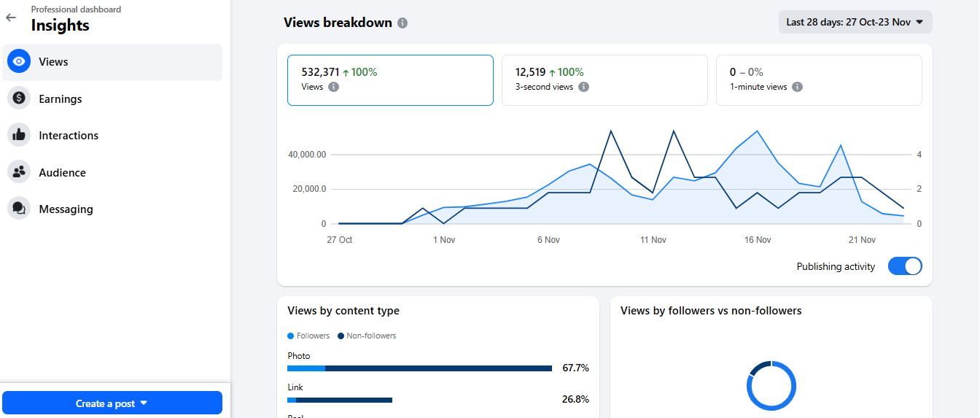Image resolution: width=980 pixels, height=418 pixels.
Task: Open the Last 28 days date dropdown
Action: point(855,22)
